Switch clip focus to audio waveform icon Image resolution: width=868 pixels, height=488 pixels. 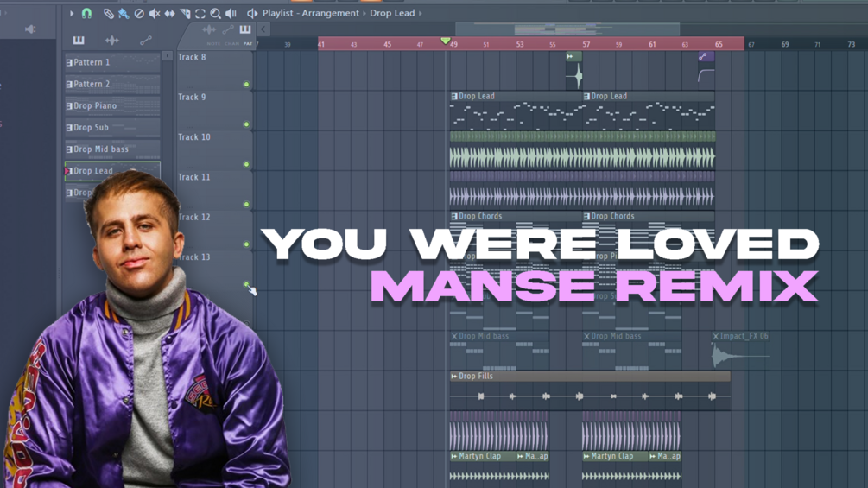(209, 30)
